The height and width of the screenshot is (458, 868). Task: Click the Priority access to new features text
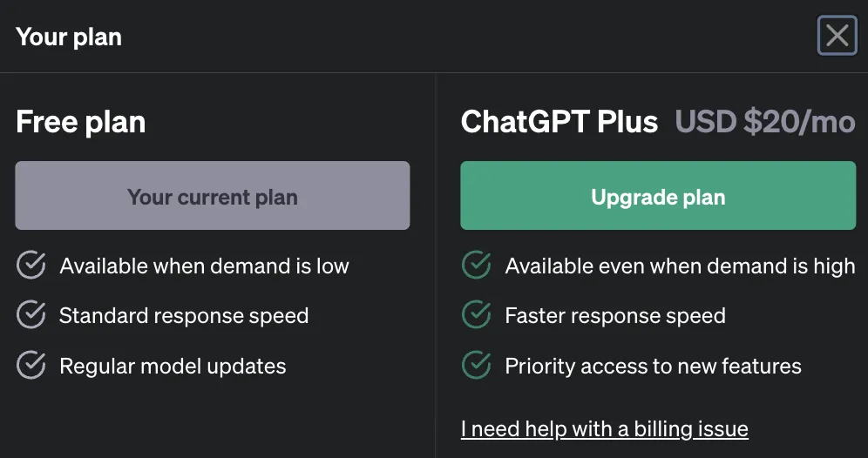tap(653, 367)
